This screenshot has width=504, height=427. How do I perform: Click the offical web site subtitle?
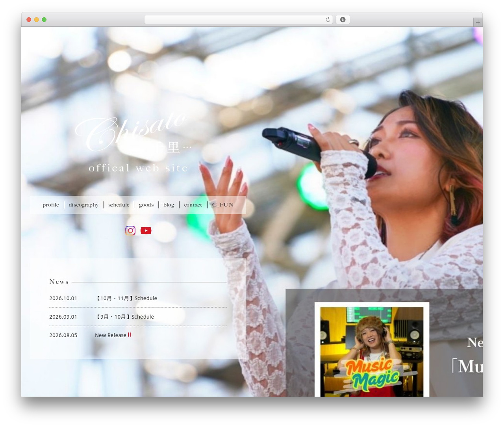[x=138, y=168]
